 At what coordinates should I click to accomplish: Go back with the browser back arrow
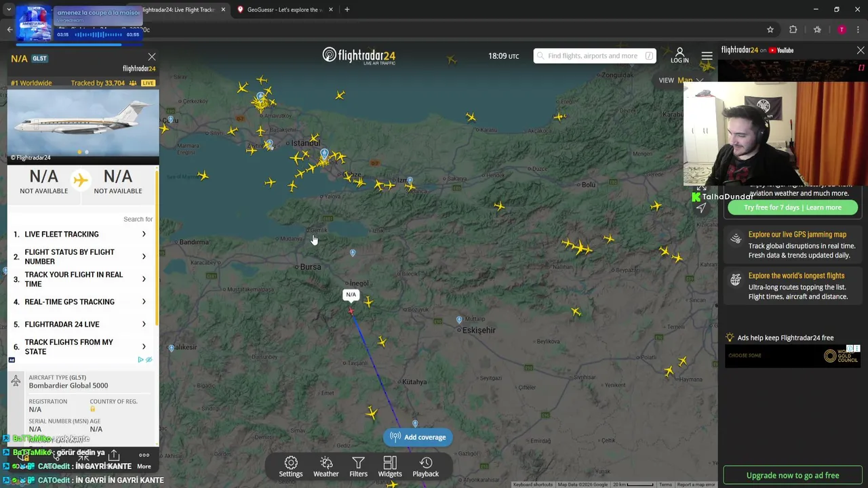click(x=9, y=30)
